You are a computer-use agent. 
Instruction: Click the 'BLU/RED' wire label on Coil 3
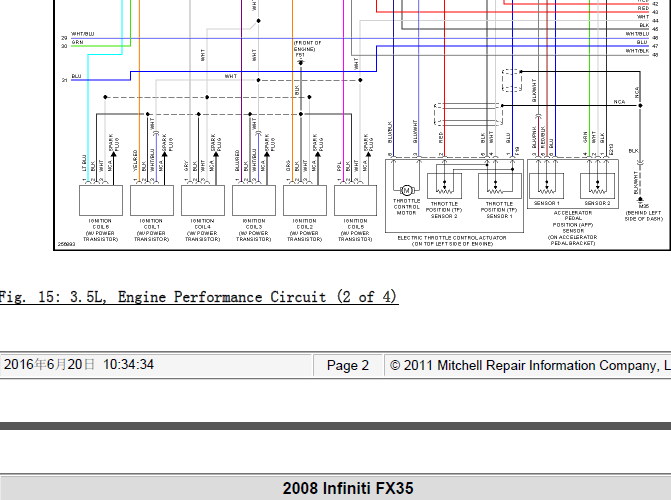[x=237, y=161]
